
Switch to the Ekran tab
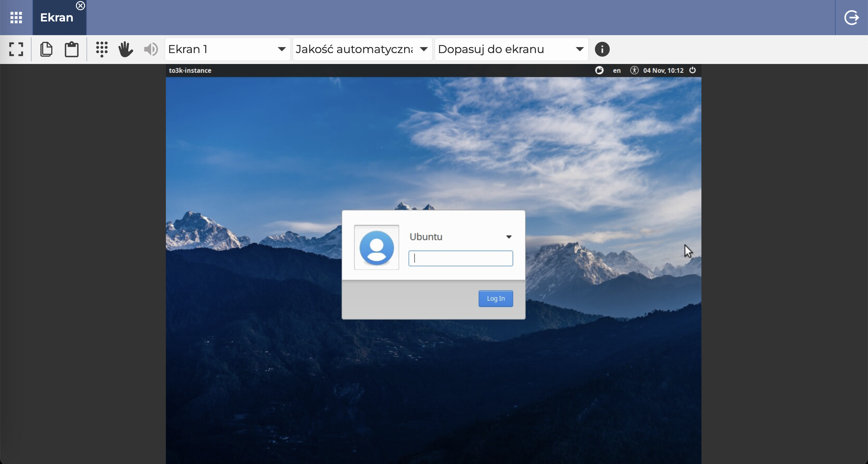[57, 18]
